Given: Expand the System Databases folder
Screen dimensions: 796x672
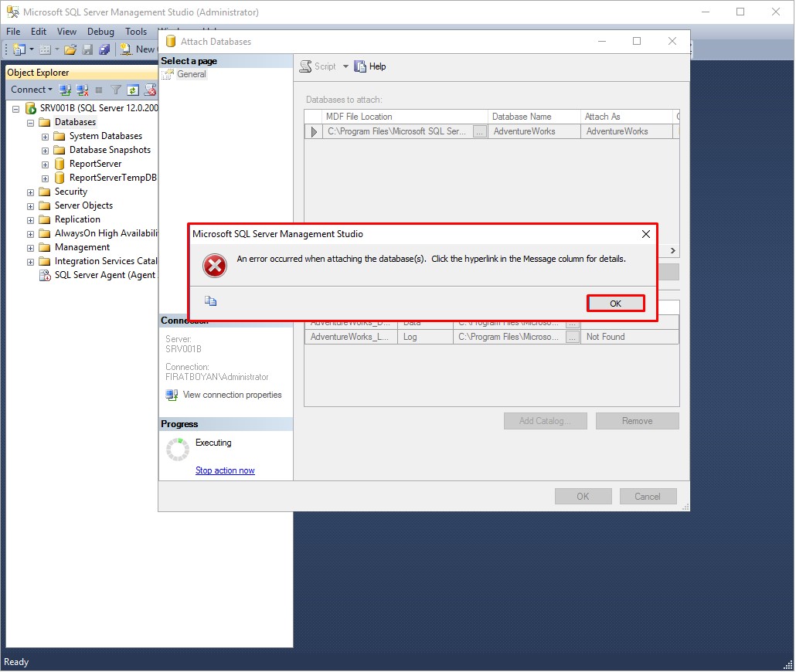Looking at the screenshot, I should pos(45,137).
